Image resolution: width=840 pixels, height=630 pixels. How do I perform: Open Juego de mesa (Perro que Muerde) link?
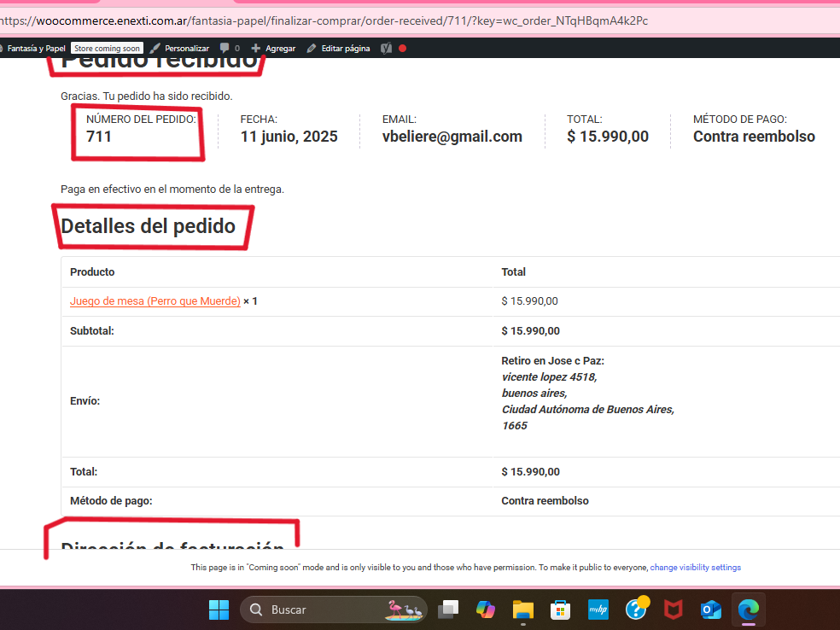coord(155,301)
